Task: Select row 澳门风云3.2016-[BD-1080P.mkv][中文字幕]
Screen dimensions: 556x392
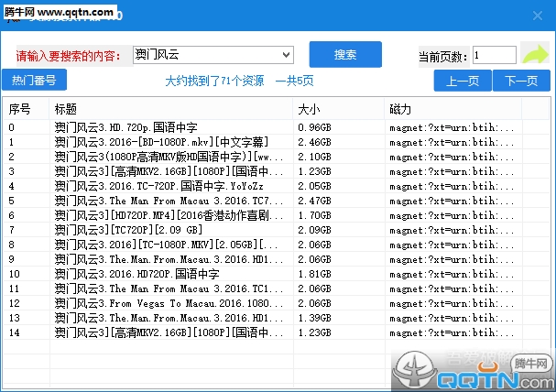Action: pyautogui.click(x=277, y=142)
